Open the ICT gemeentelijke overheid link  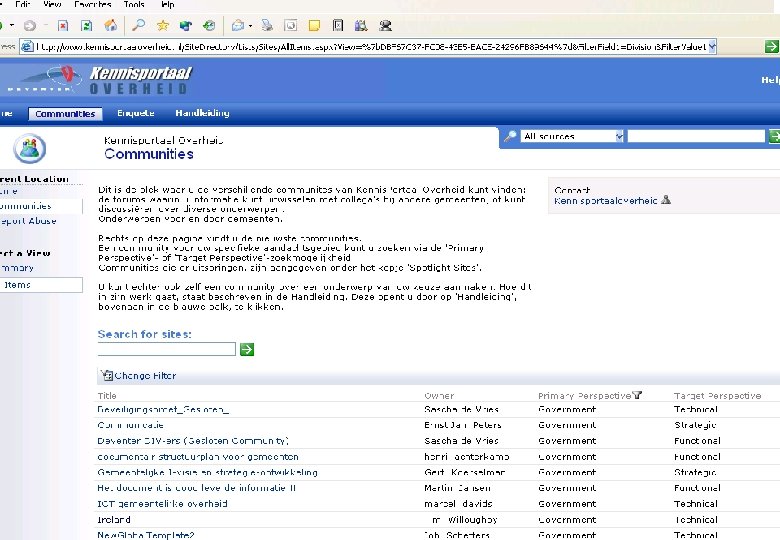[163, 504]
